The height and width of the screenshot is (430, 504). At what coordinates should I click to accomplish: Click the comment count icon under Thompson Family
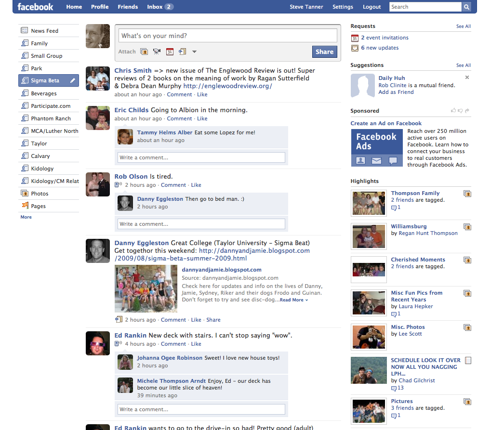(394, 208)
